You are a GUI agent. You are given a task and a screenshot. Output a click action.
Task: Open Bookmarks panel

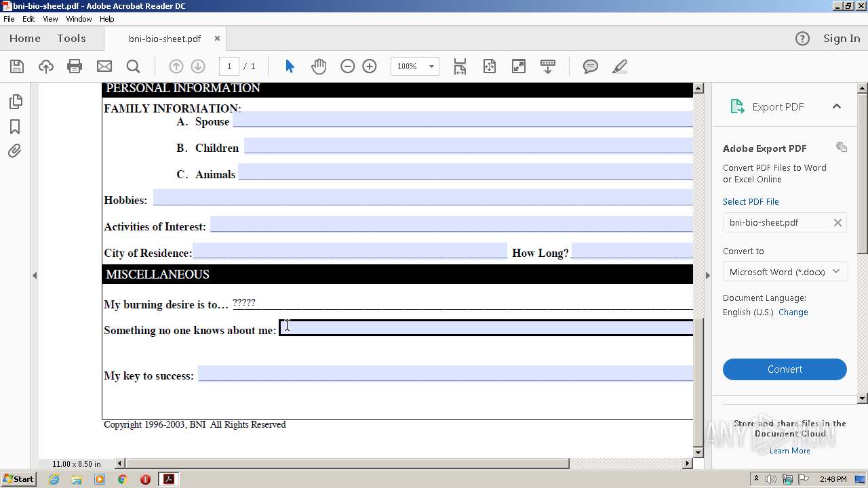coord(15,127)
